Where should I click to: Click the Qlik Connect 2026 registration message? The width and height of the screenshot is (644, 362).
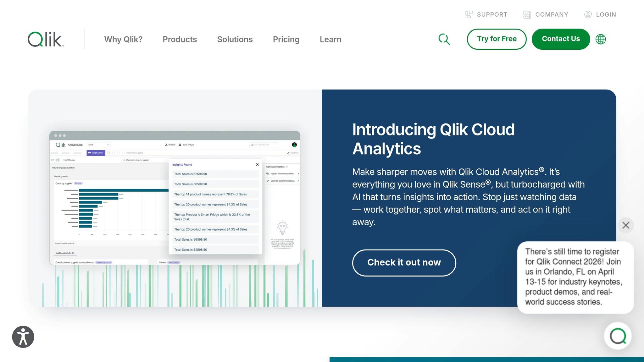(x=575, y=277)
